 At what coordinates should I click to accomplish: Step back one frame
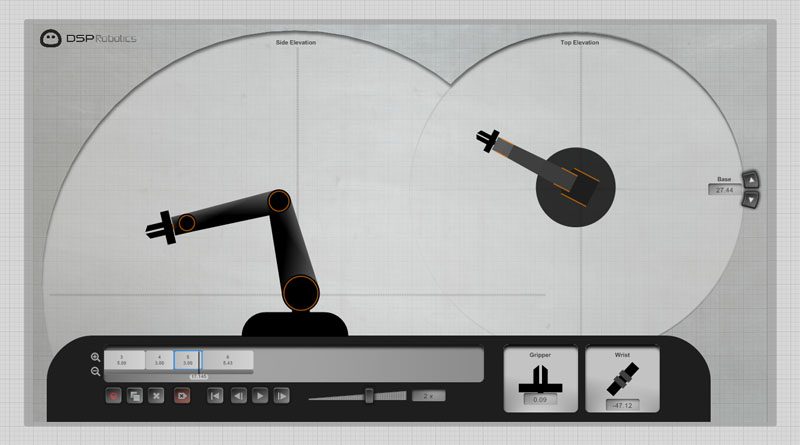pyautogui.click(x=238, y=396)
